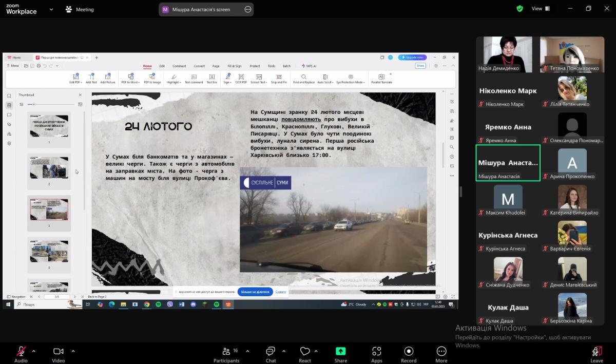Click the green encryption shield icon
Viewport: 616px width, 364px height.
(519, 9)
